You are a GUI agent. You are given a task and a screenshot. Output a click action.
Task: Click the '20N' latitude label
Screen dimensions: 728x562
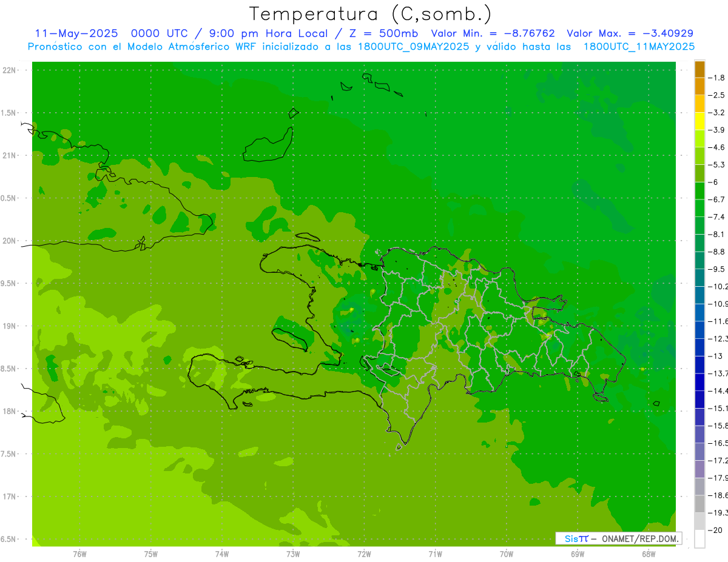tap(10, 241)
